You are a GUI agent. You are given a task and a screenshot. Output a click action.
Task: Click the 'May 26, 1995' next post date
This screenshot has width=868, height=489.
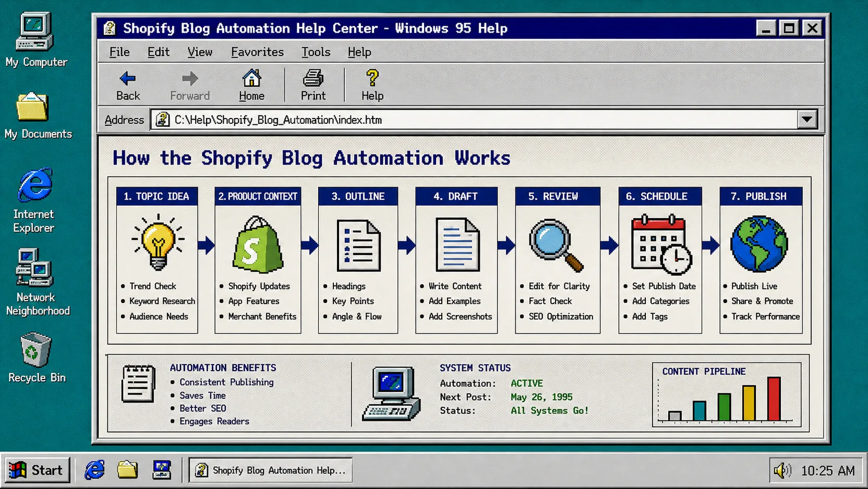pyautogui.click(x=541, y=397)
